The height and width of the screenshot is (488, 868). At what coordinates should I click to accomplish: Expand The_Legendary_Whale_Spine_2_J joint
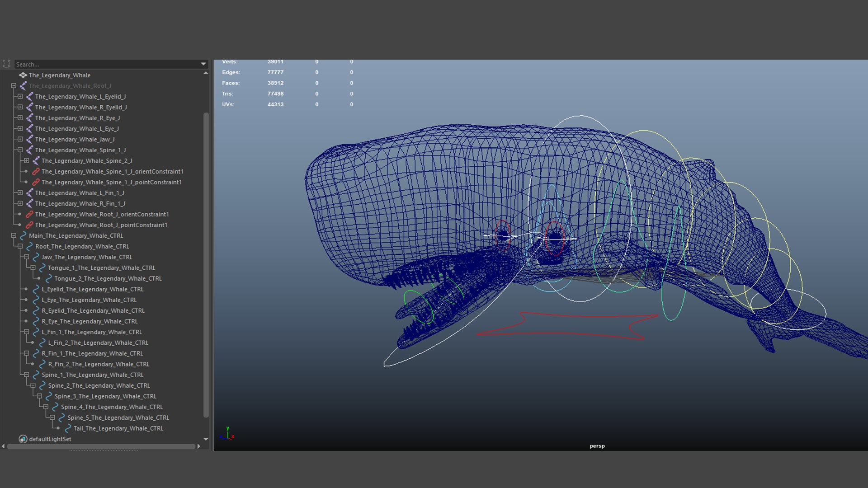26,161
